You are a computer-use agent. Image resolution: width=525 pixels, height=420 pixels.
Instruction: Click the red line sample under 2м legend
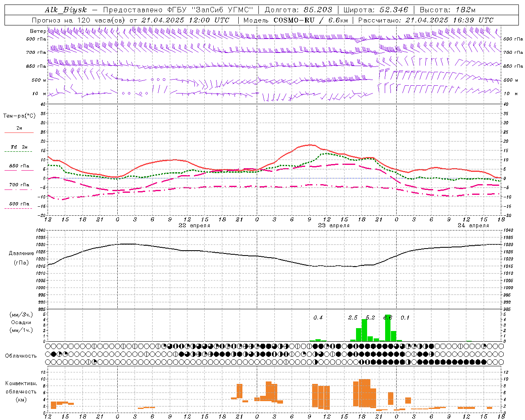click(19, 133)
